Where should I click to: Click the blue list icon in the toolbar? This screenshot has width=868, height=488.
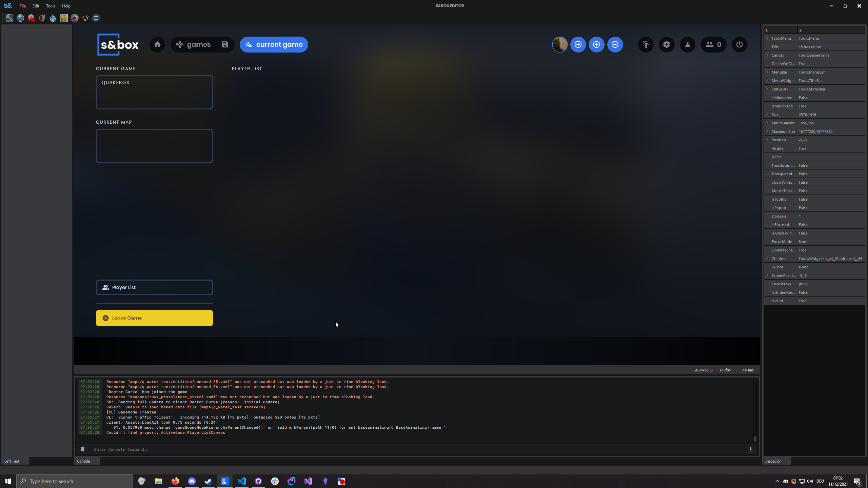pyautogui.click(x=96, y=18)
